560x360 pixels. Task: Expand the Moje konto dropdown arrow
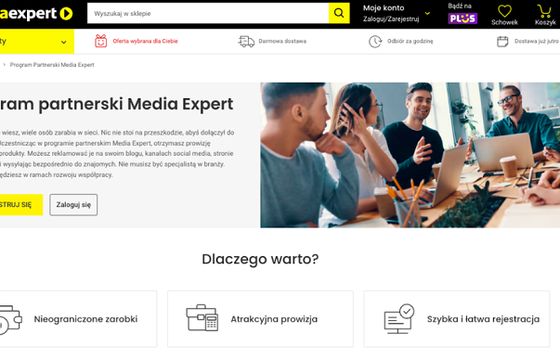427,14
